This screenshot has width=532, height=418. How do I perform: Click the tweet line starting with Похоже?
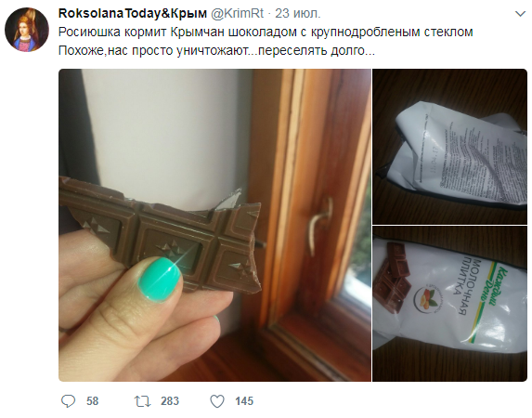[216, 50]
